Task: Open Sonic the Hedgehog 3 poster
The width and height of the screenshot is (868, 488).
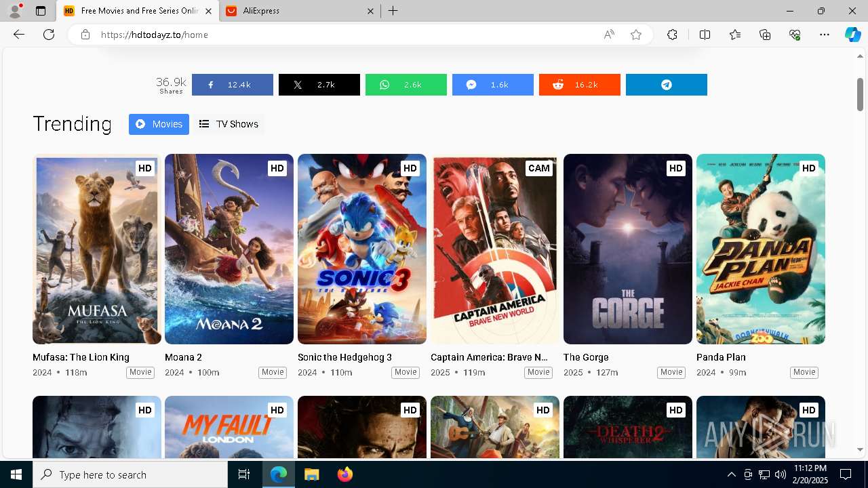Action: (362, 249)
